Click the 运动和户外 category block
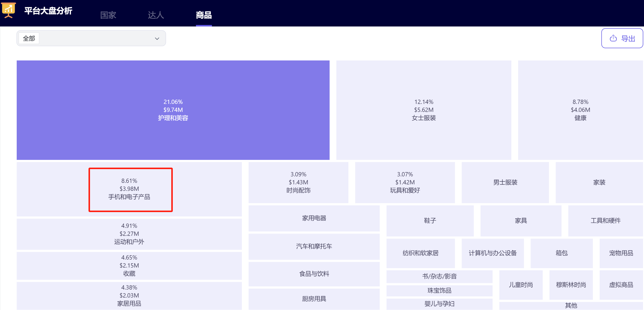The height and width of the screenshot is (310, 644). click(129, 234)
